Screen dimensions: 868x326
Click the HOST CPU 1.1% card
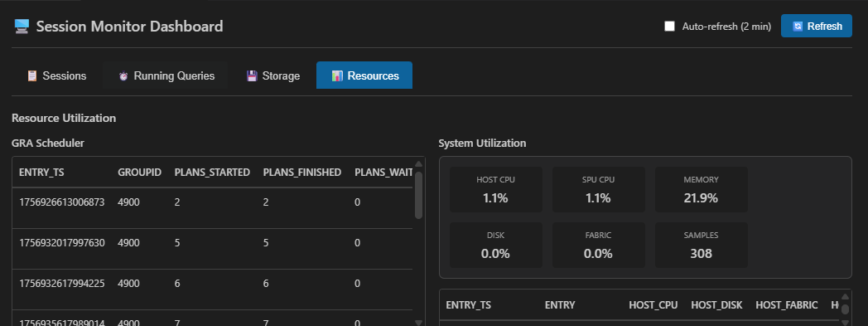(x=496, y=190)
